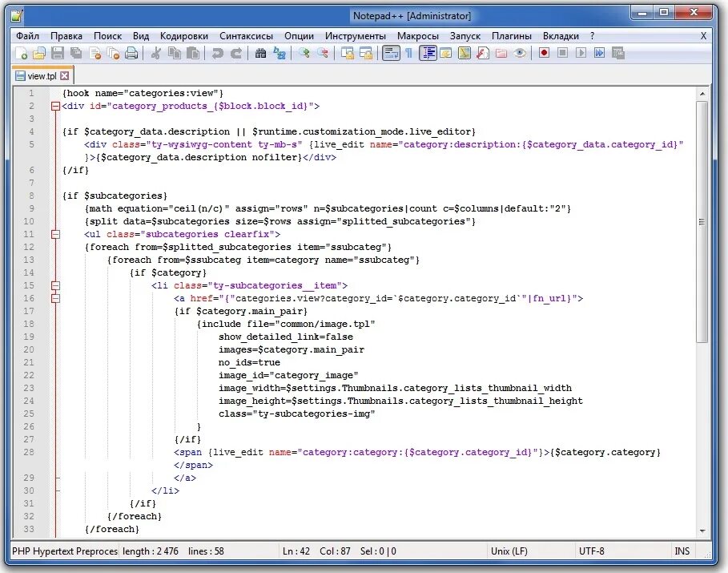
Task: Click the vertical scrollbar thumb
Action: coord(702,222)
